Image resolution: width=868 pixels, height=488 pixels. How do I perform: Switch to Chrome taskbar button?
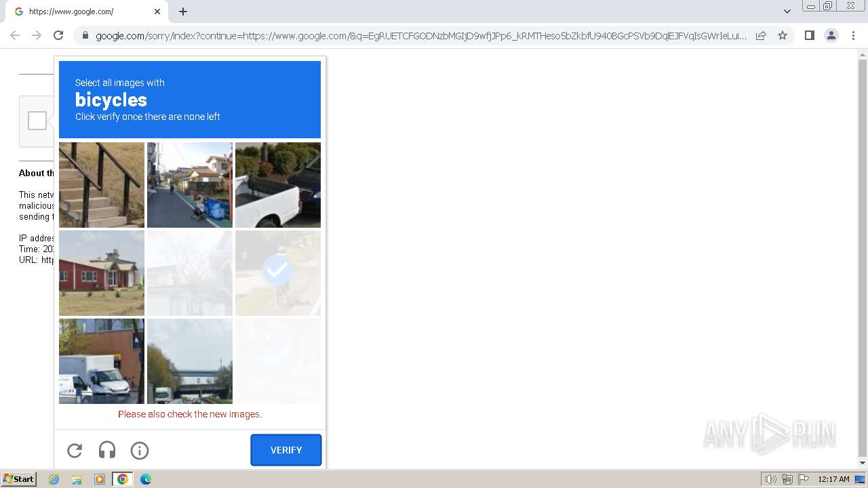click(x=122, y=479)
